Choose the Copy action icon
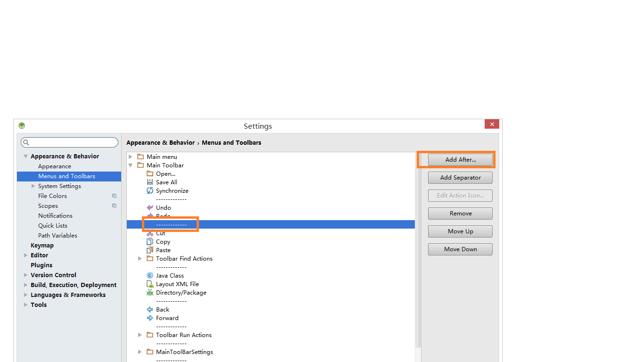The height and width of the screenshot is (362, 644). tap(150, 241)
